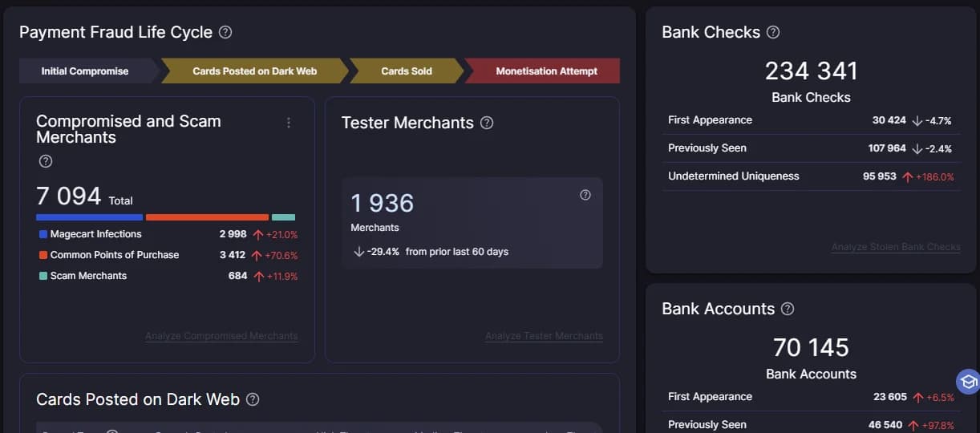The image size is (980, 433).
Task: Click the Undetermined Uniqueness row in Bank Checks
Action: [x=811, y=176]
